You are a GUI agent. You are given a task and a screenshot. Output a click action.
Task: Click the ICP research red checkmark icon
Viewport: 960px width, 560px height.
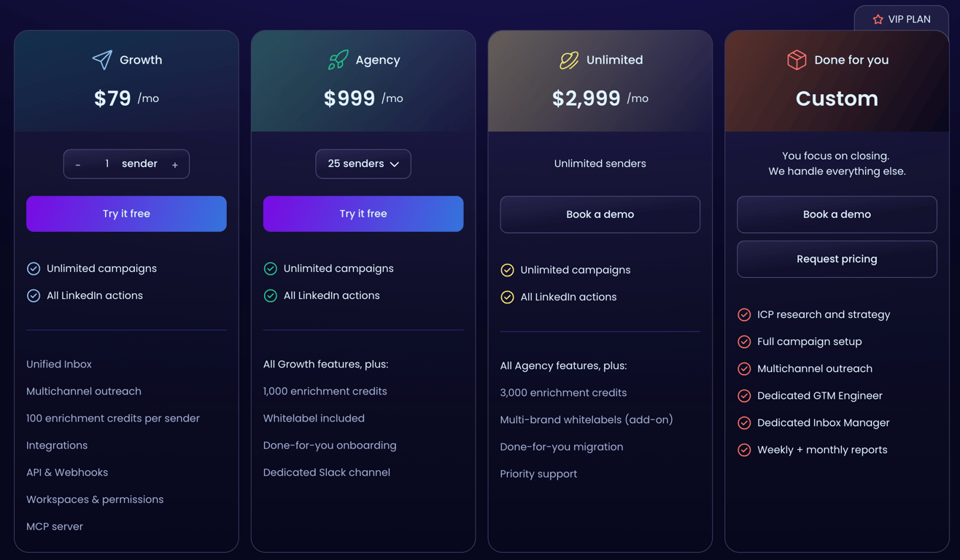tap(744, 315)
